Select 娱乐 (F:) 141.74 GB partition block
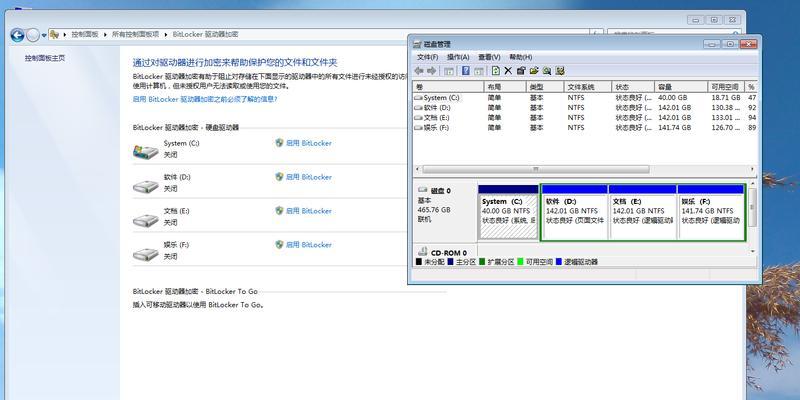The width and height of the screenshot is (800, 400). coord(711,212)
